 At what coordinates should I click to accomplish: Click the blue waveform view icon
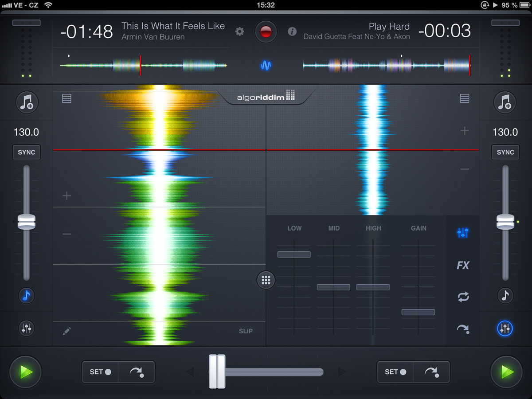coord(266,66)
